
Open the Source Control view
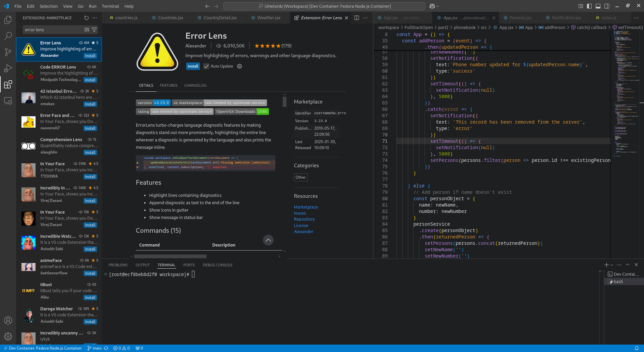[8, 52]
